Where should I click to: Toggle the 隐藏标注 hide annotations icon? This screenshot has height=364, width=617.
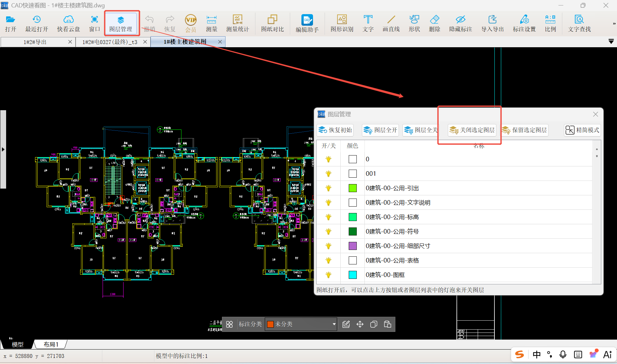pos(460,23)
